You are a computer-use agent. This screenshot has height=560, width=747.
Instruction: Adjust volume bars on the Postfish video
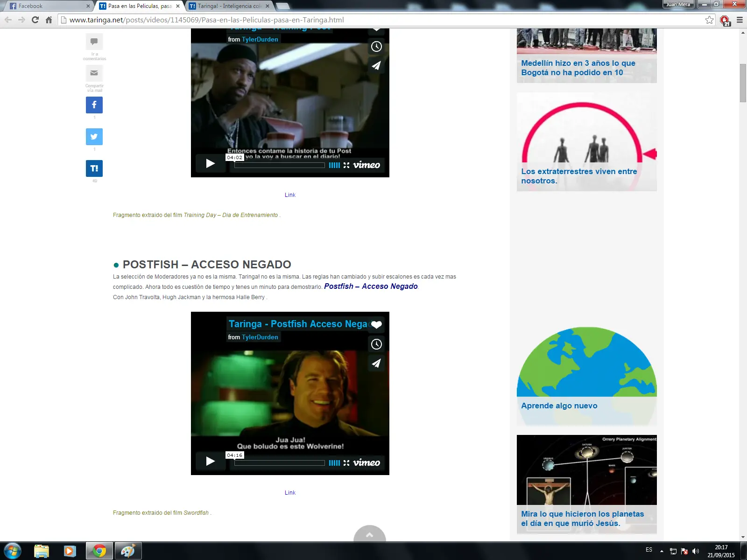[x=334, y=463]
